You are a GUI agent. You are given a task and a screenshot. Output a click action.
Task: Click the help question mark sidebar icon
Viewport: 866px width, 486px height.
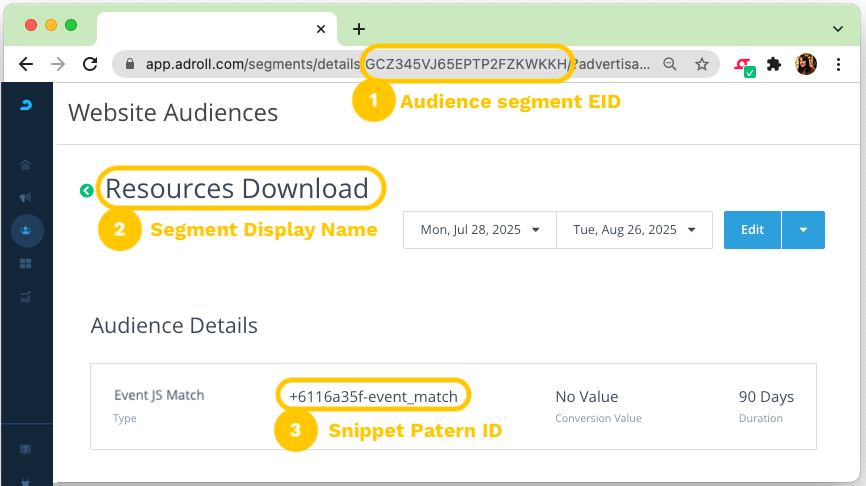pyautogui.click(x=26, y=449)
